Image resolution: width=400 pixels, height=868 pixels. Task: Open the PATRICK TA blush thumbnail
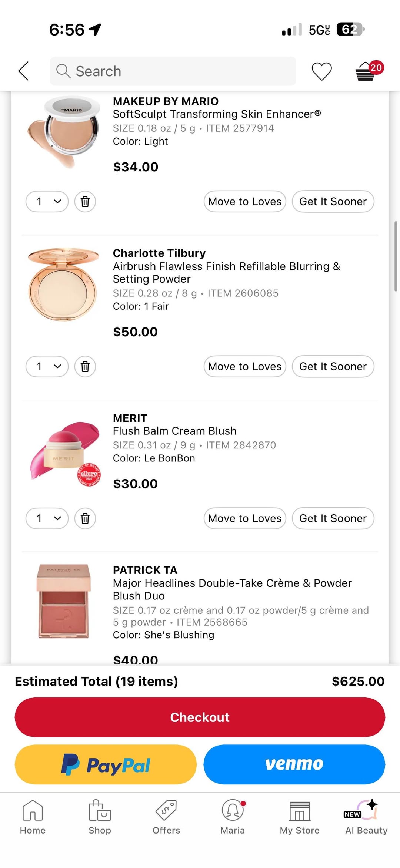coord(63,601)
